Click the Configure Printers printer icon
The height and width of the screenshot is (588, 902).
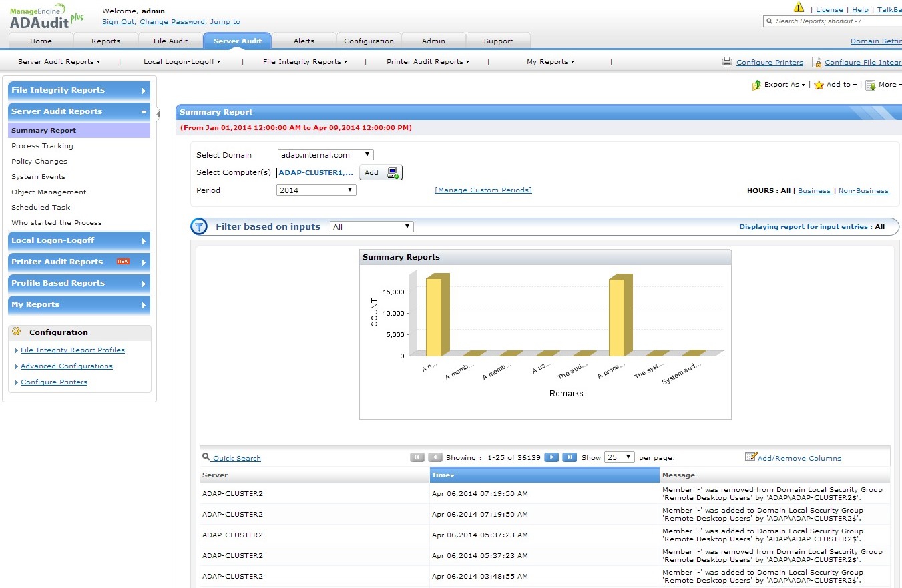(727, 62)
